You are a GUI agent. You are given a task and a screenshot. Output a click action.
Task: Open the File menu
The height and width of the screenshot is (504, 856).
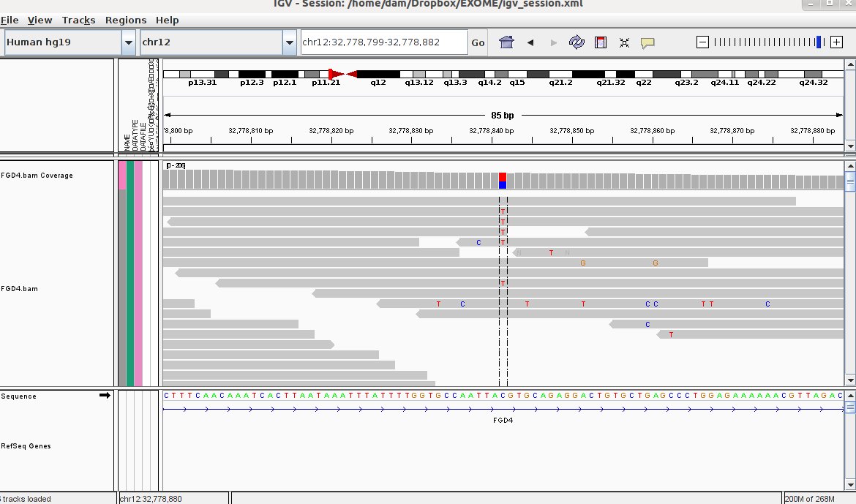(10, 20)
